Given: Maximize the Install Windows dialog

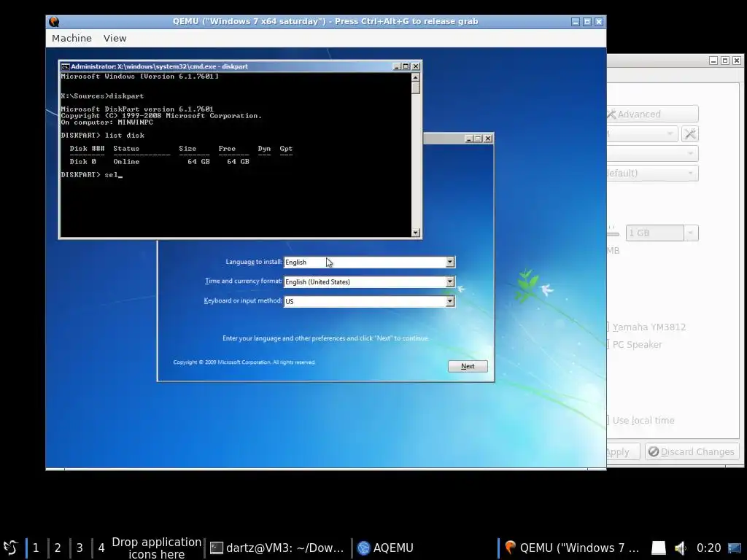Looking at the screenshot, I should 479,139.
